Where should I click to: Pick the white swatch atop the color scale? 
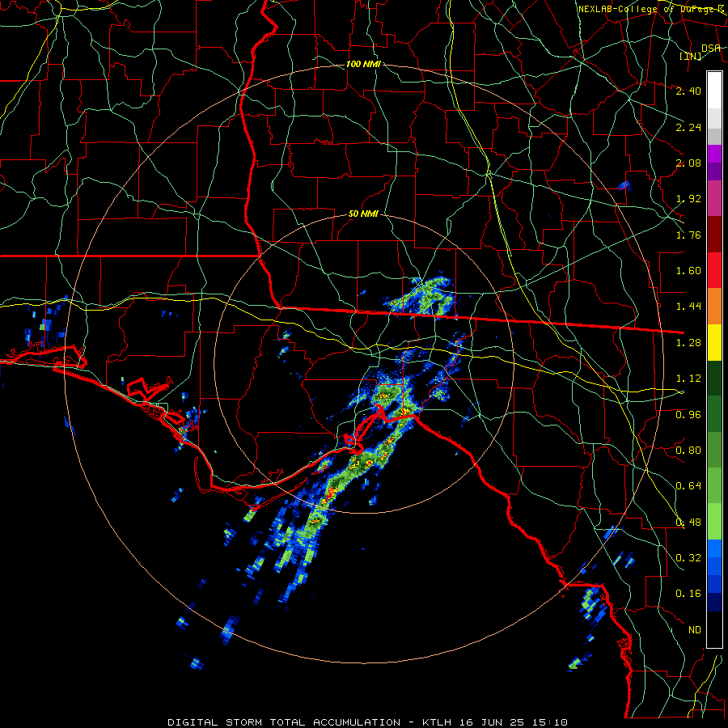pos(714,91)
